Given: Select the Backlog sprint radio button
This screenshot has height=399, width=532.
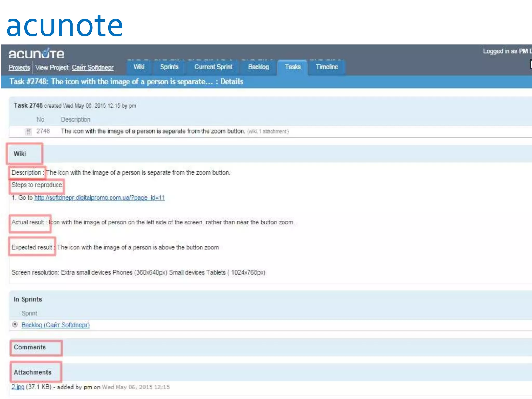Looking at the screenshot, I should pyautogui.click(x=15, y=324).
